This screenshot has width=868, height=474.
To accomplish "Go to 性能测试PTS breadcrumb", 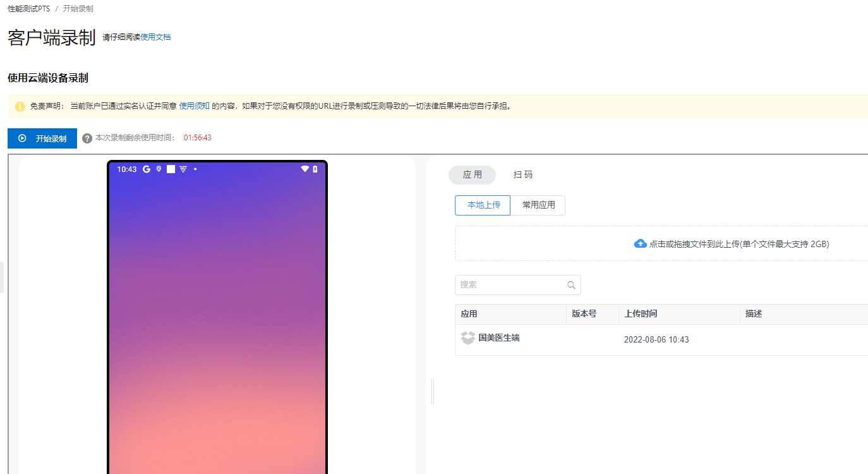I will [x=28, y=9].
